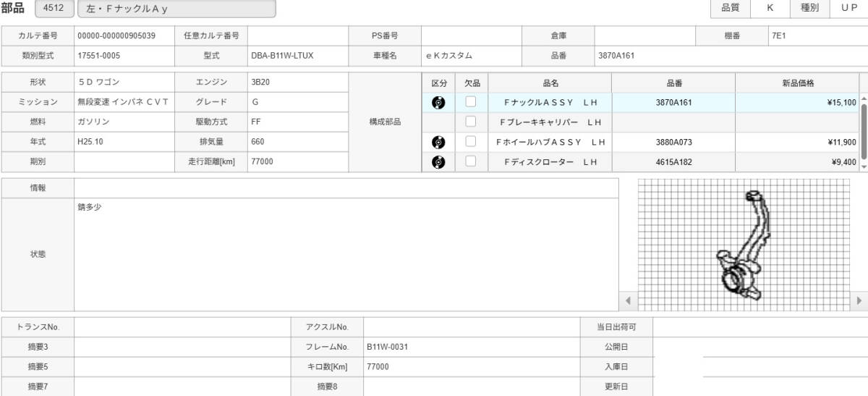This screenshot has height=396, width=868.
Task: Click the 品名 column header
Action: coord(550,83)
